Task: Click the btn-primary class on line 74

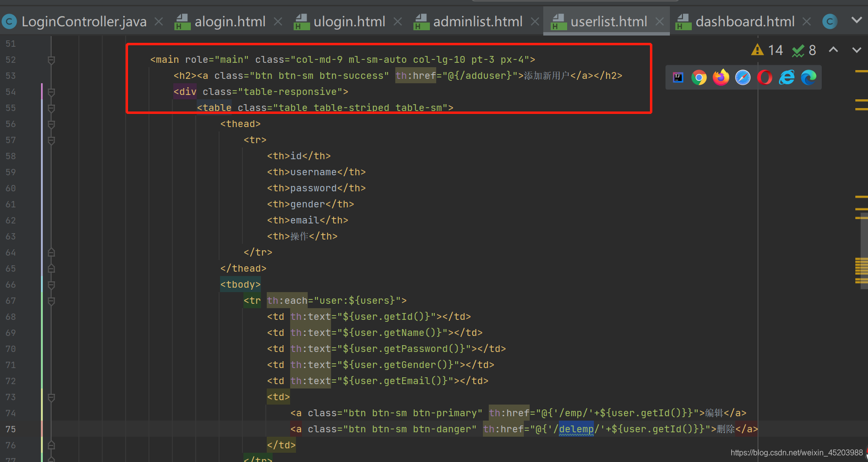Action: (x=444, y=413)
